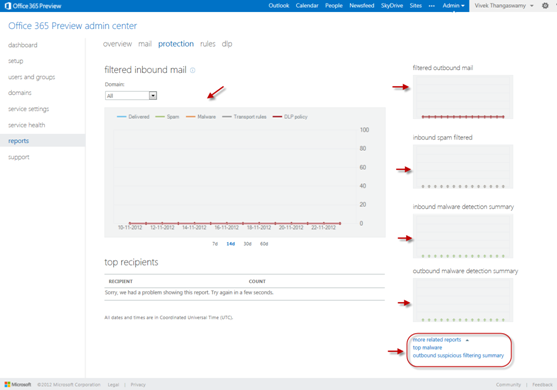Viewport: 557px width, 390px height.
Task: Click the Microsoft logo in footer
Action: (x=18, y=384)
